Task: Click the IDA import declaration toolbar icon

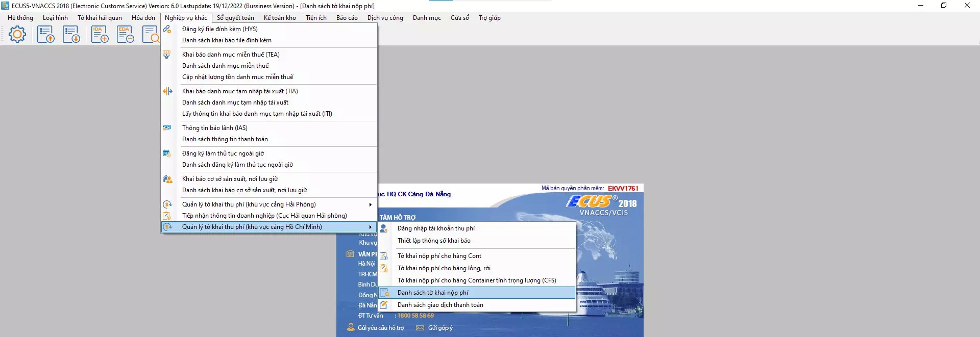Action: pos(100,34)
